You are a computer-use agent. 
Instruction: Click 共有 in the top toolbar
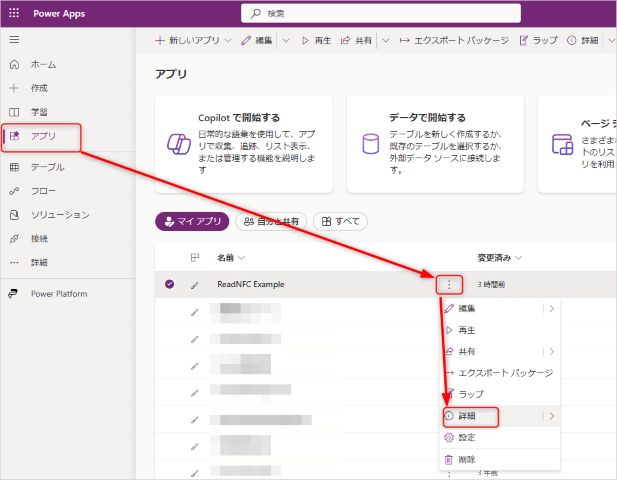tap(356, 41)
